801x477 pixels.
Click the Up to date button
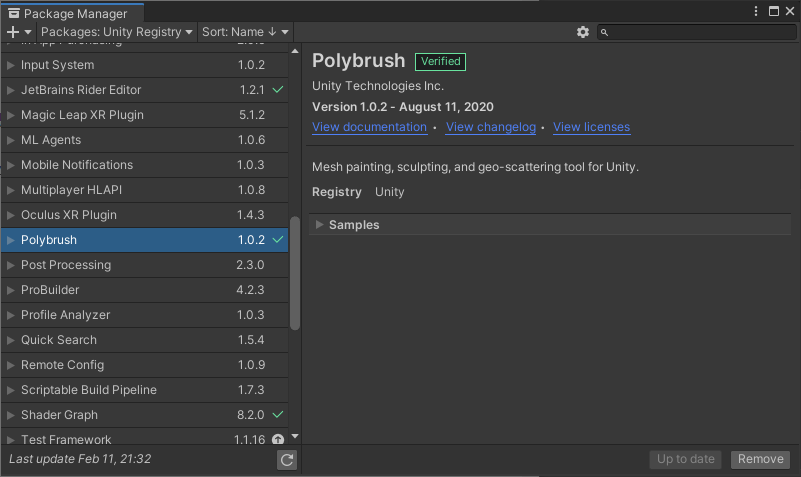(x=686, y=459)
